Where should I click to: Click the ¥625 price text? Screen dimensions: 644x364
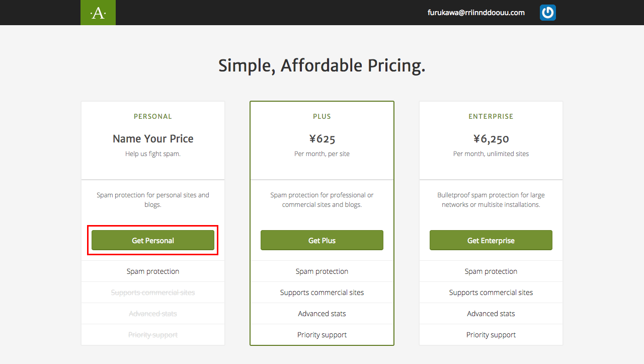click(x=322, y=138)
